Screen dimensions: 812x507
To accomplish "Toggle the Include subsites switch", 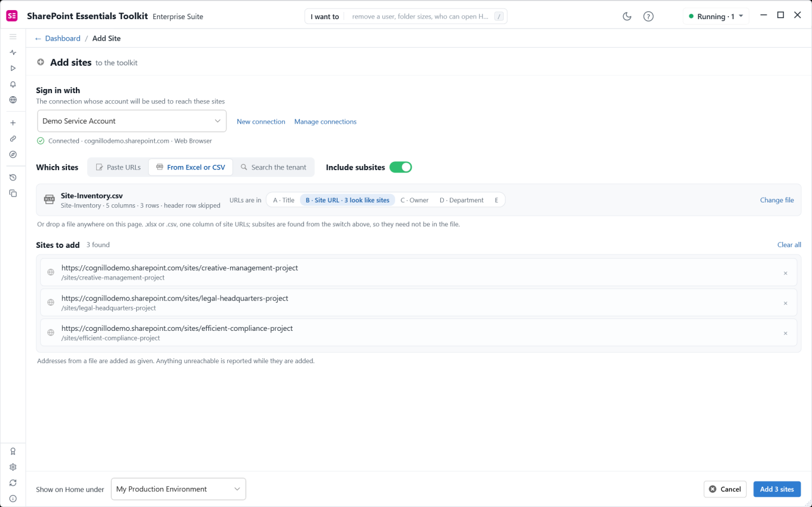I will 400,167.
